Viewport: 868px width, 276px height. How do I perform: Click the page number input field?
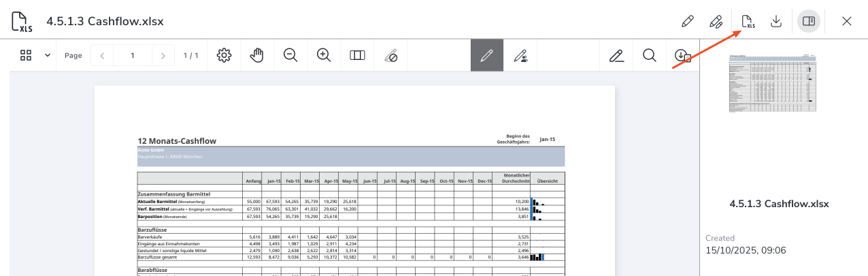[x=133, y=56]
